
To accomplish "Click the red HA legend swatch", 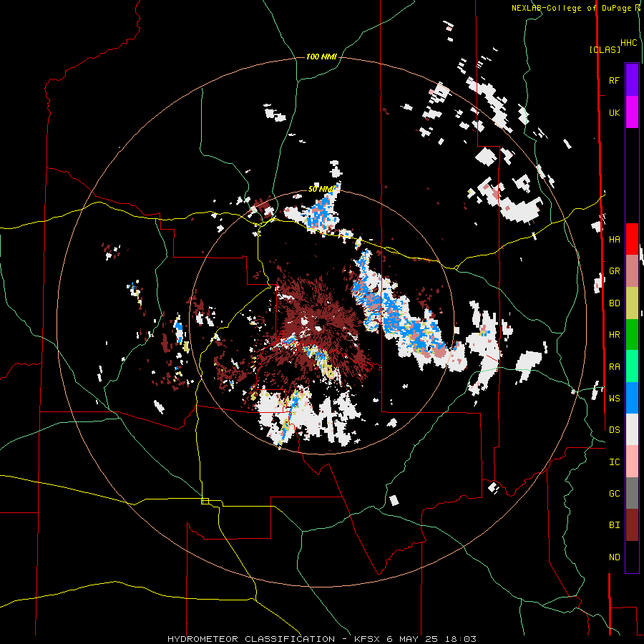I will pos(632,239).
